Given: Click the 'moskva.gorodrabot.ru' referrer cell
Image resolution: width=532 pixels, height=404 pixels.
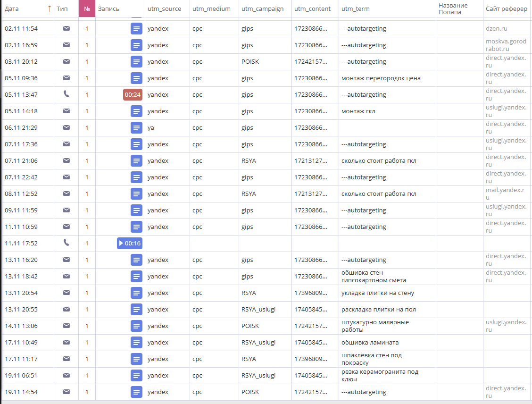Looking at the screenshot, I should click(x=507, y=45).
